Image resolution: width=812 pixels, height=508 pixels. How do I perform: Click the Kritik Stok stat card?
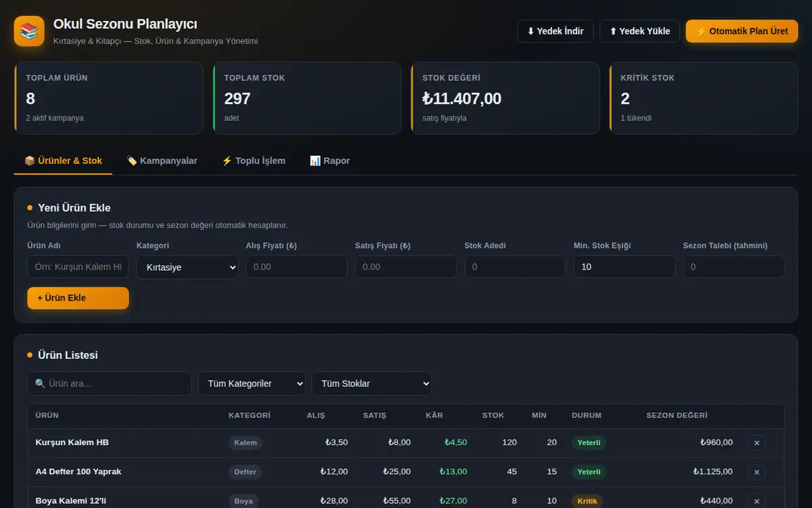704,98
